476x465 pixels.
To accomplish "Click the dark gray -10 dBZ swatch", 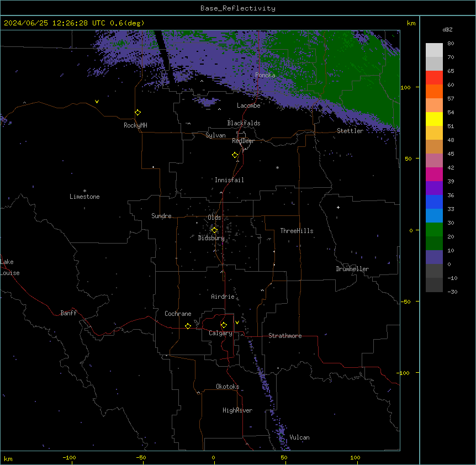I will 434,285.
